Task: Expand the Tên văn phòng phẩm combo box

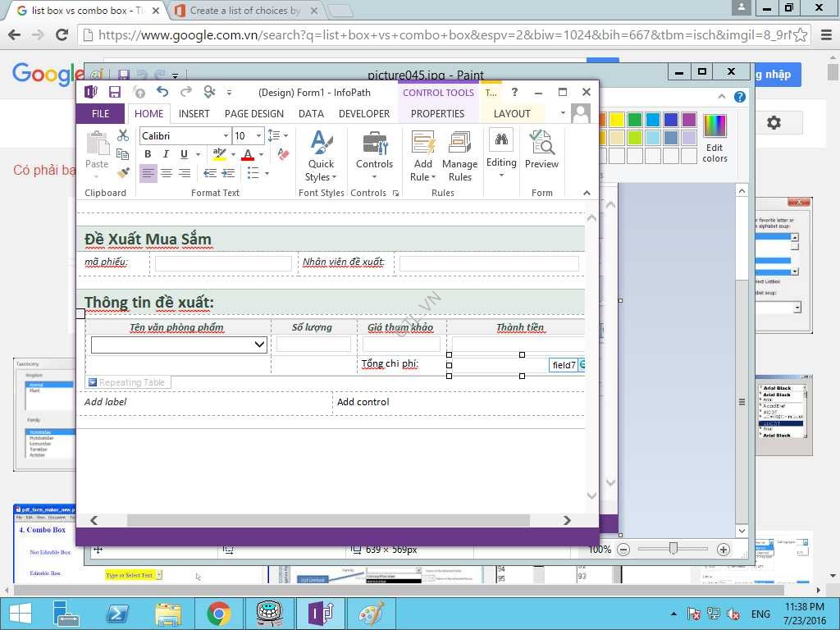Action: tap(260, 345)
